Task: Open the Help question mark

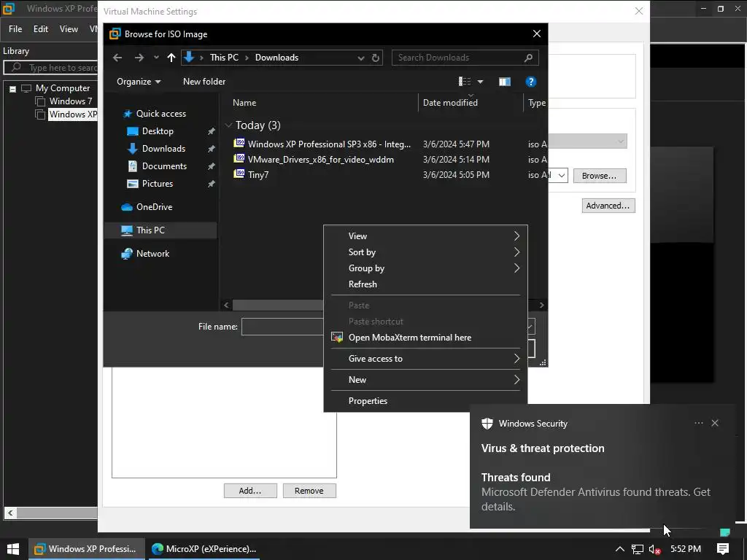Action: pos(530,82)
